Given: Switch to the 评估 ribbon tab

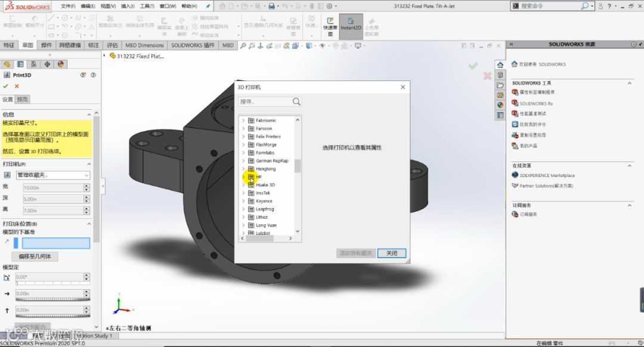Looking at the screenshot, I should tap(112, 45).
